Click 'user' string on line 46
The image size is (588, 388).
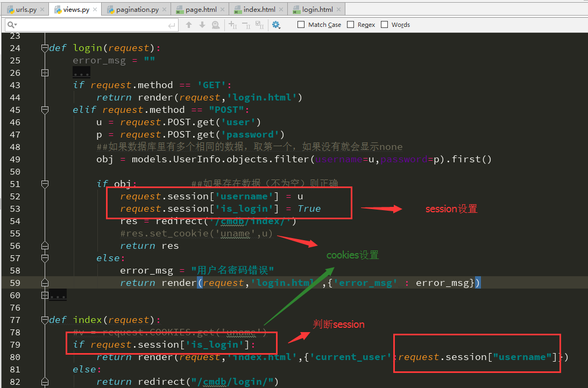[238, 122]
